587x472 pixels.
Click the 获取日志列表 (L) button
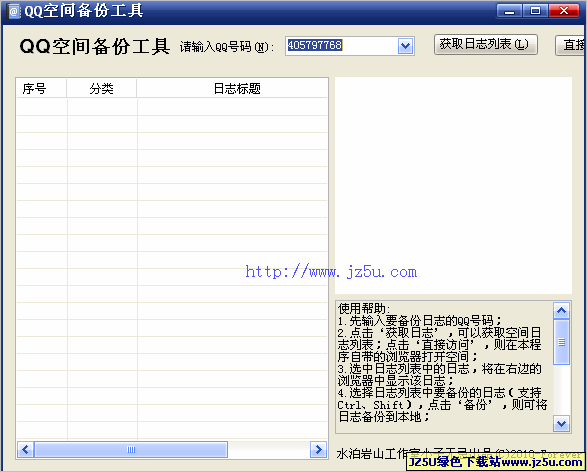486,45
